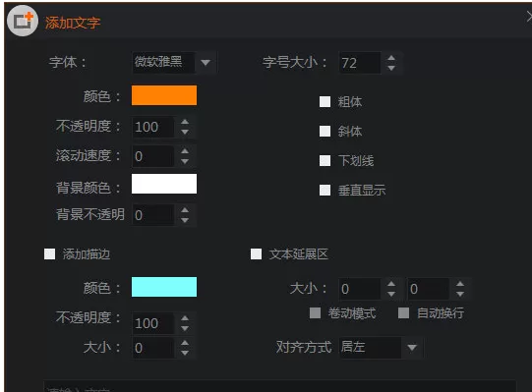Toggle the 添加描边 stroke checkbox
Screen dimensions: 532x392
pyautogui.click(x=50, y=254)
